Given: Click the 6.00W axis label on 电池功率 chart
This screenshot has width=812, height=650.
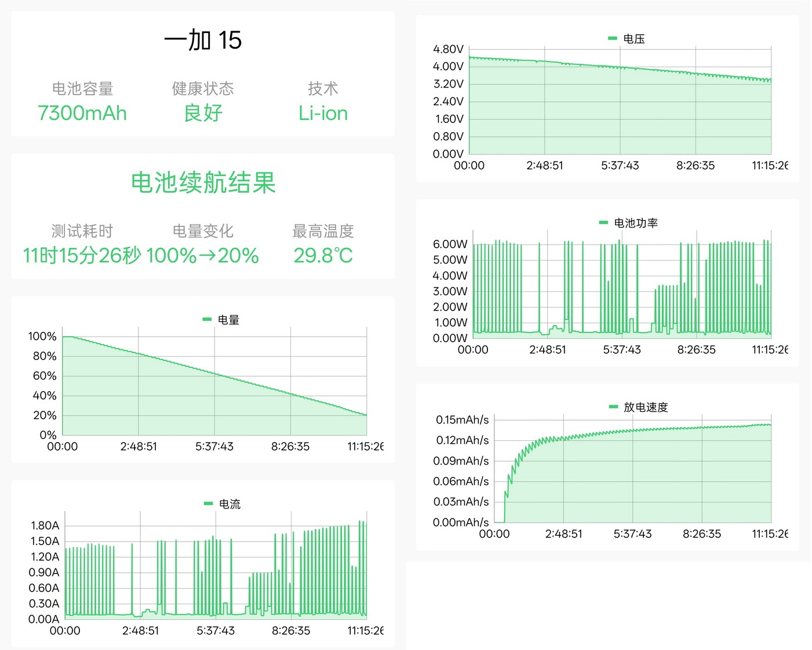Looking at the screenshot, I should pyautogui.click(x=450, y=244).
